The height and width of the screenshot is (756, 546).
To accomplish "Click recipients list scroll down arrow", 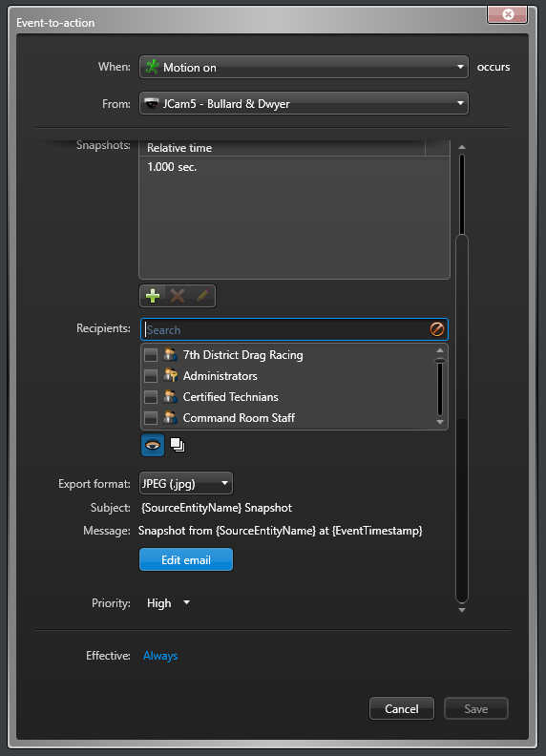I will 440,422.
